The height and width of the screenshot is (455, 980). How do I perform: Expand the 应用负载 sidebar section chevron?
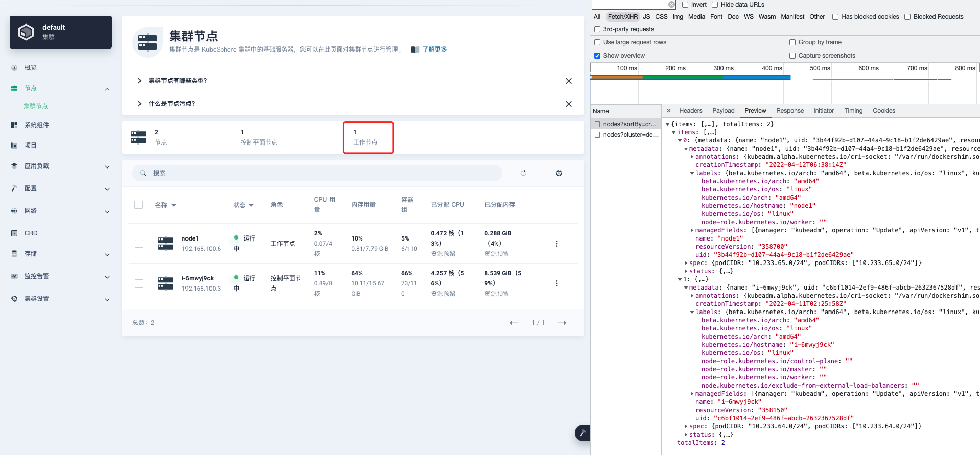point(107,167)
